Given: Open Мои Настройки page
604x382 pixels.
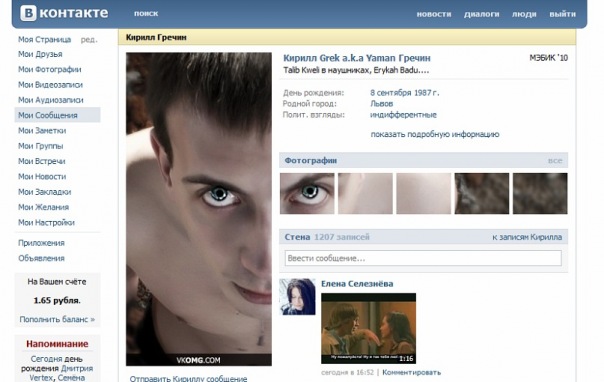Looking at the screenshot, I should tap(46, 223).
